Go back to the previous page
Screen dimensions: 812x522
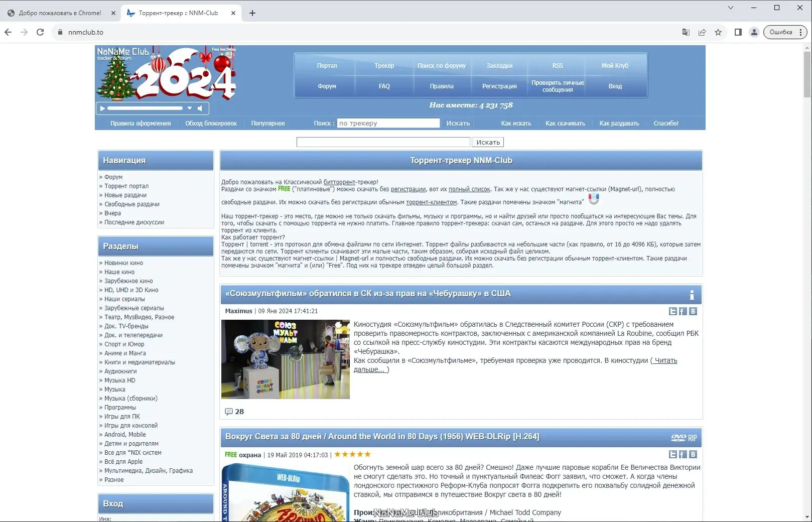8,32
